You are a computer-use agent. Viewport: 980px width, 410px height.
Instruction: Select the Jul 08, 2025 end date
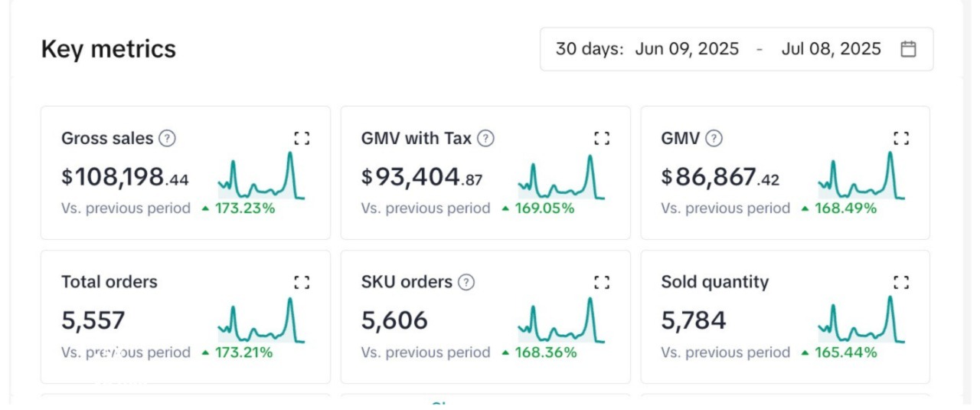coord(831,49)
